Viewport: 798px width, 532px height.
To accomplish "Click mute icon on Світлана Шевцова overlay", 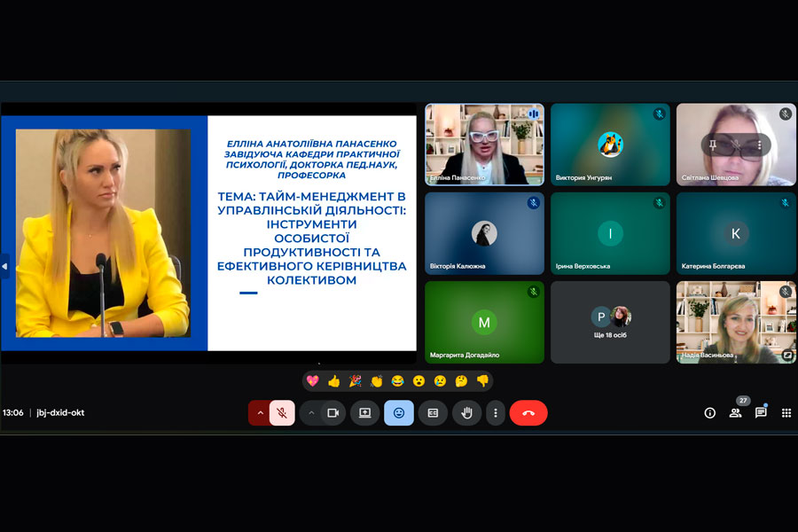I will (736, 145).
